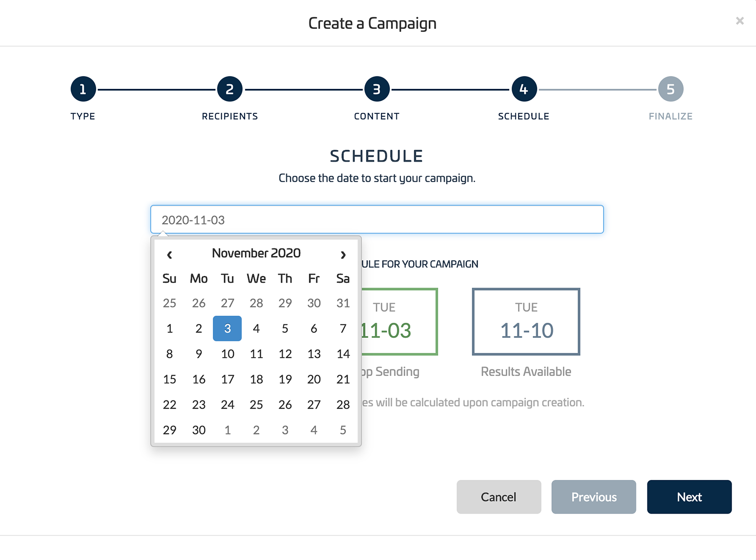Cancel the campaign creation
This screenshot has height=560, width=756.
click(499, 497)
